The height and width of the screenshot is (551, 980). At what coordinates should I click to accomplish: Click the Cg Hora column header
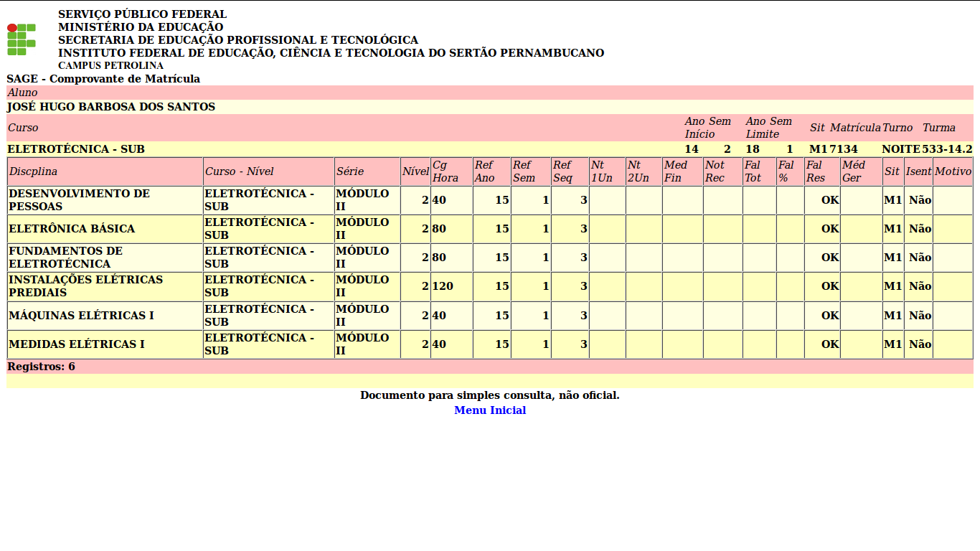point(451,171)
